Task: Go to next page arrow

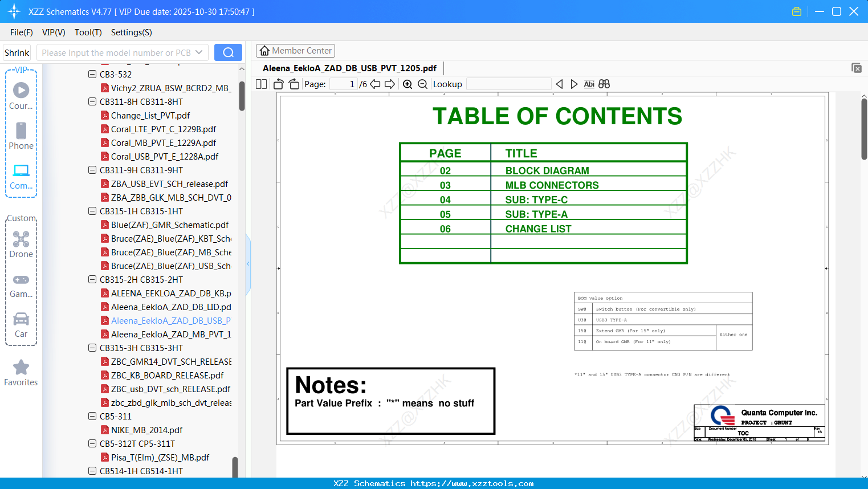Action: (390, 84)
